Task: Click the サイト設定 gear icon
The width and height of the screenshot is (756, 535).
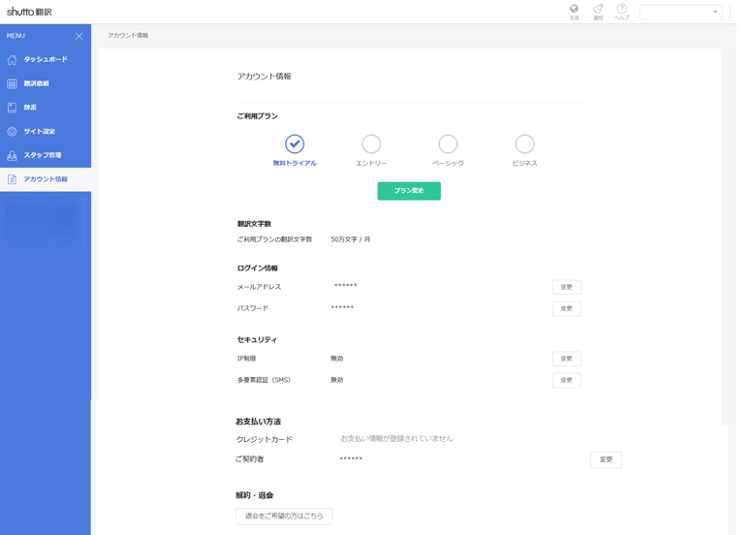Action: point(12,131)
